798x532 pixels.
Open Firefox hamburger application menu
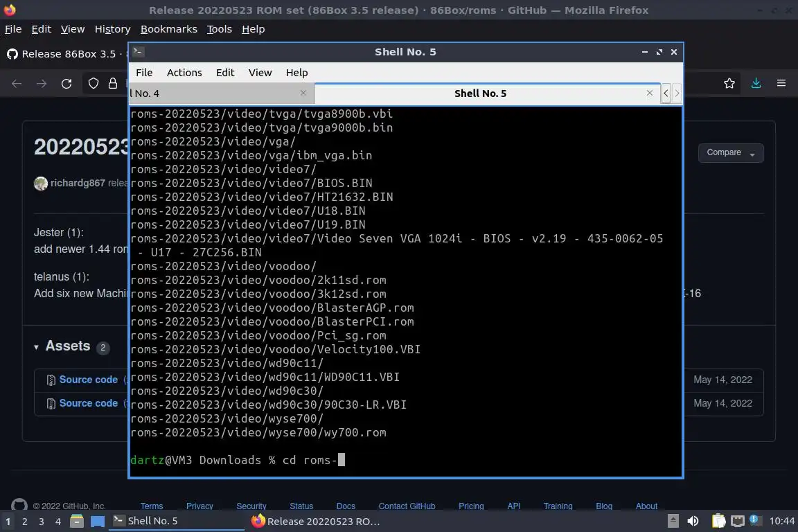[x=781, y=84]
